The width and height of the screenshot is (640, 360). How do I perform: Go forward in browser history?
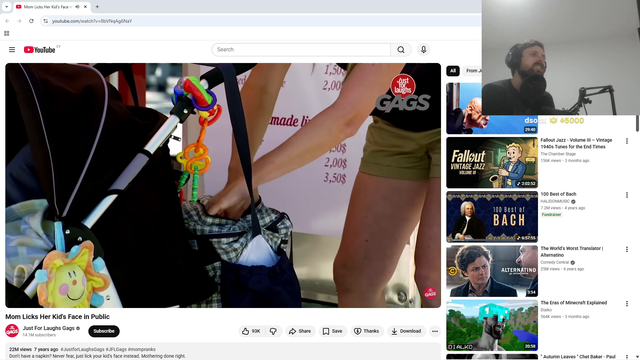pos(19,21)
